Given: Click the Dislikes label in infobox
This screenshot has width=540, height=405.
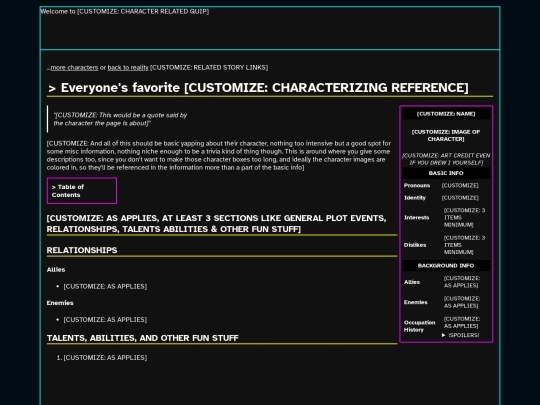Looking at the screenshot, I should click(415, 245).
